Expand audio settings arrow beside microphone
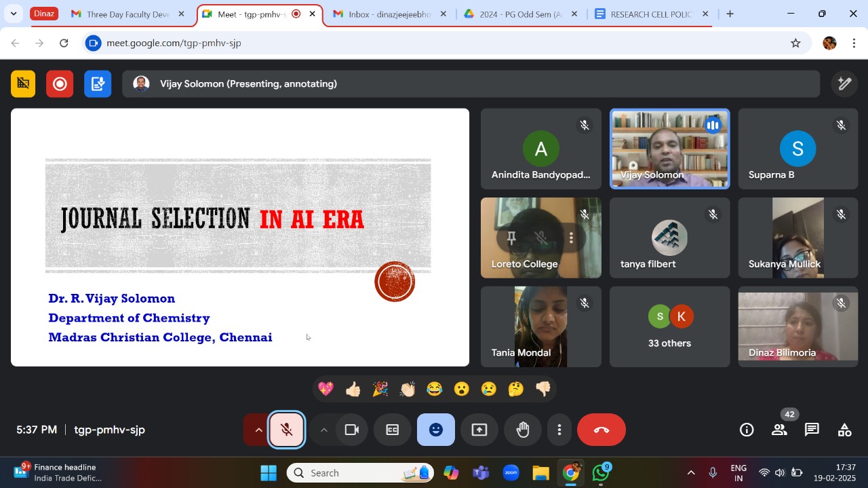The height and width of the screenshot is (488, 868). (x=258, y=430)
